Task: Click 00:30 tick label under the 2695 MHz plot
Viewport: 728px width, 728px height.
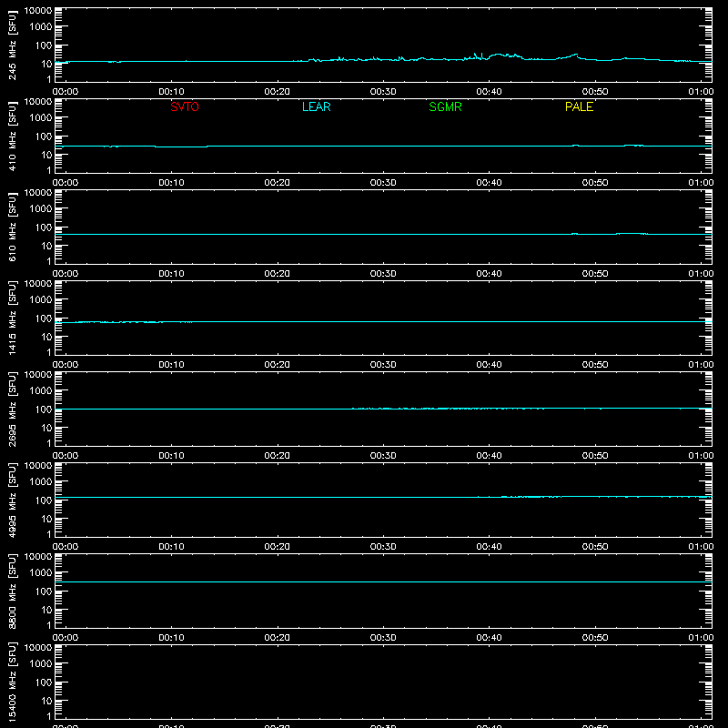Action: 383,456
